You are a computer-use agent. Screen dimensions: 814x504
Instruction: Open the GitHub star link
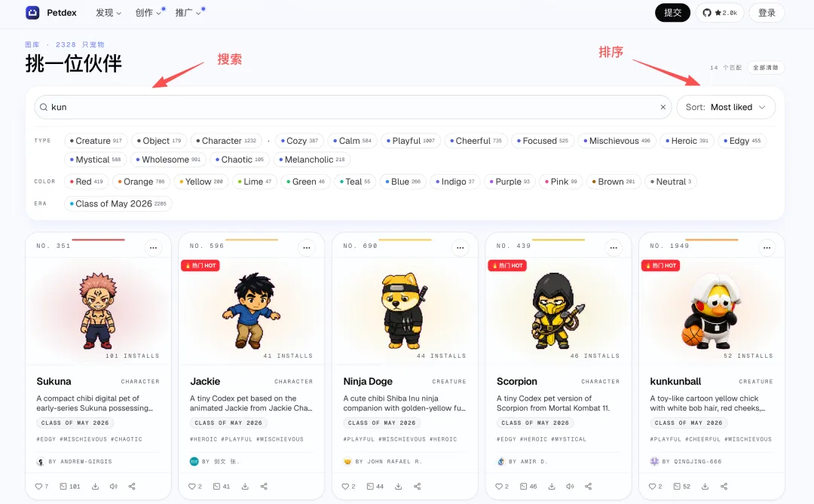720,13
